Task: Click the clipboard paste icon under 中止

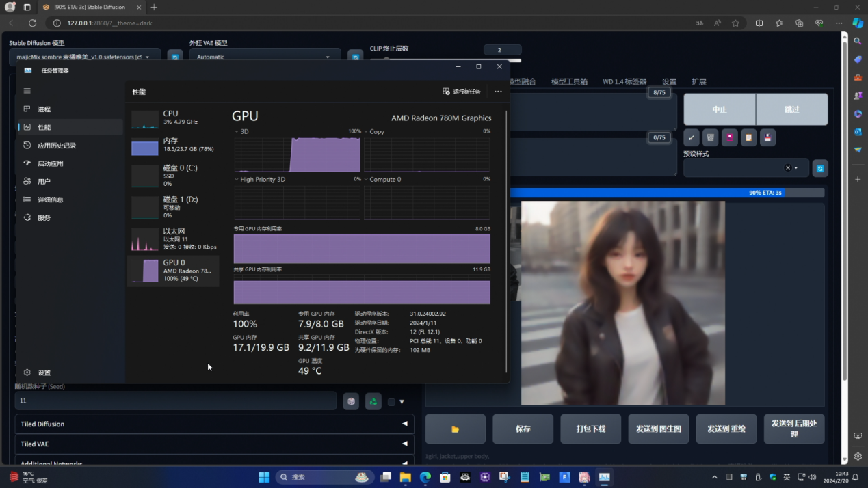Action: [x=749, y=137]
